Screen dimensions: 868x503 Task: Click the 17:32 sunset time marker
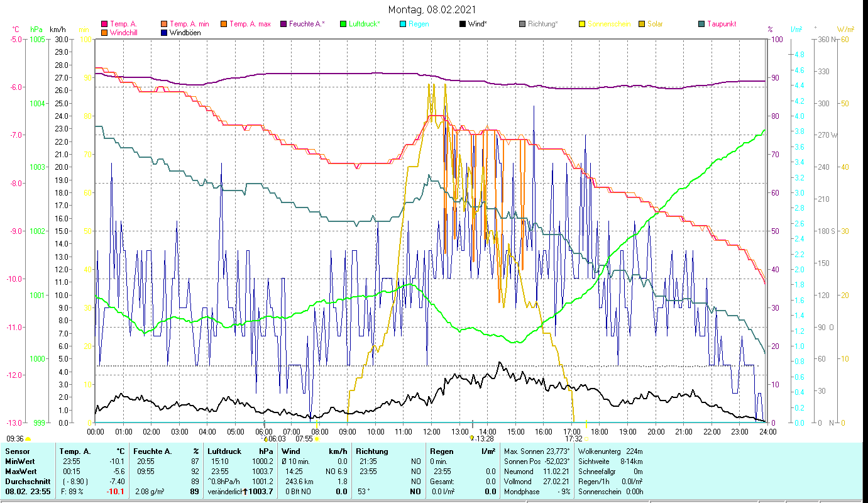tap(573, 439)
